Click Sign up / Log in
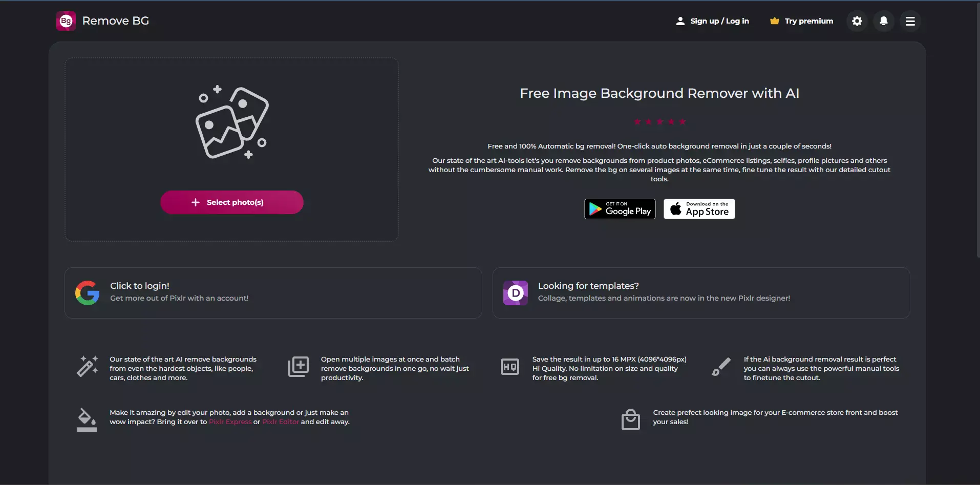The width and height of the screenshot is (980, 485). (712, 21)
